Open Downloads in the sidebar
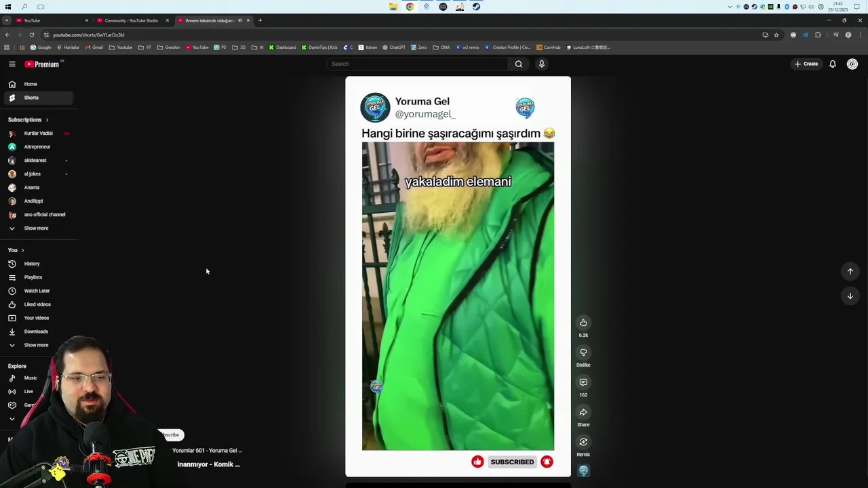Image resolution: width=868 pixels, height=488 pixels. [37, 331]
